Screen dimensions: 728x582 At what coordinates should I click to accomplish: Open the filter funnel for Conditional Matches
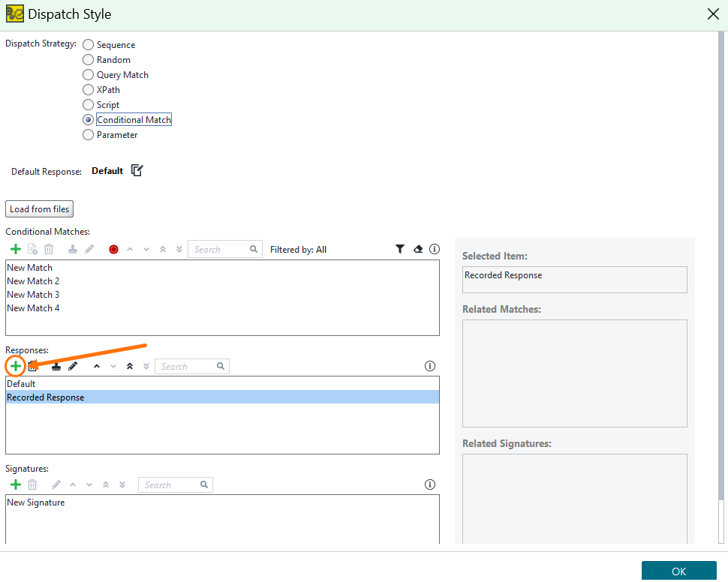pyautogui.click(x=400, y=250)
